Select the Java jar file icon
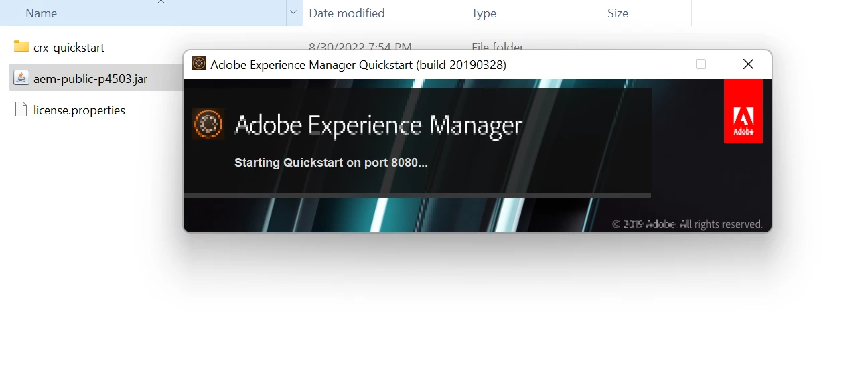The width and height of the screenshot is (868, 389). [21, 78]
